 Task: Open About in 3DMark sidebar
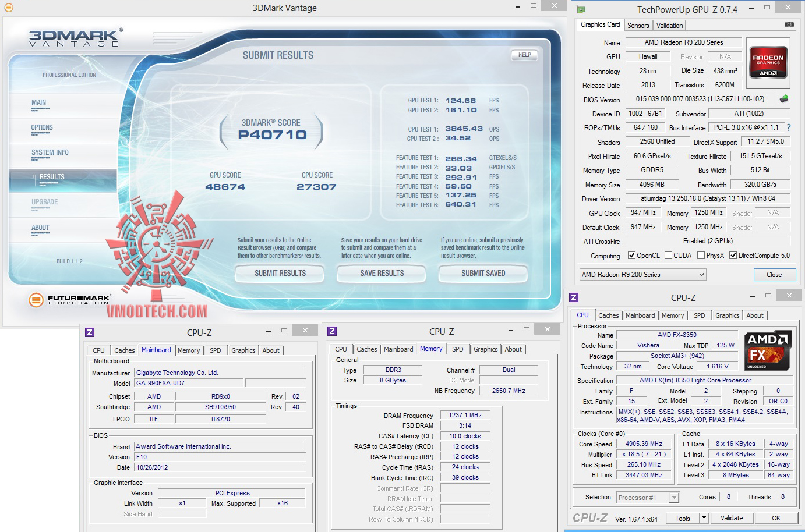point(40,228)
